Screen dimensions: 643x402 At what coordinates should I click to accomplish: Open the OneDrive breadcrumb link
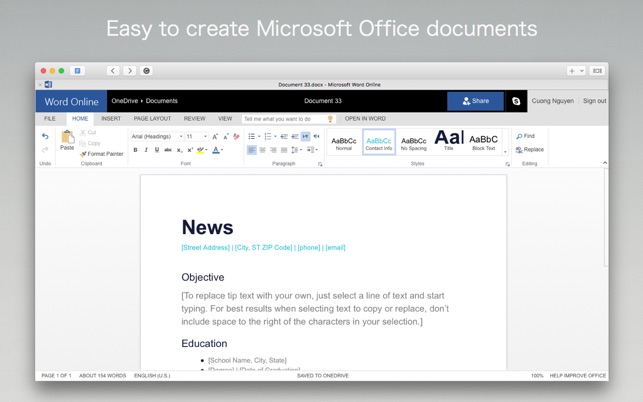pos(125,101)
